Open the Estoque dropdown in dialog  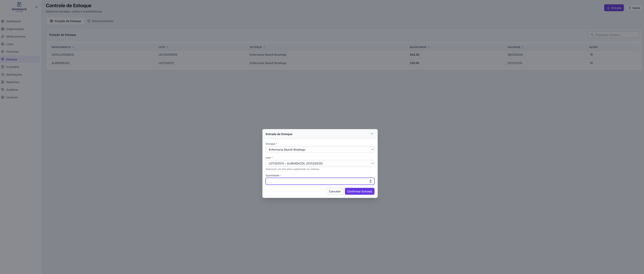[x=320, y=149]
